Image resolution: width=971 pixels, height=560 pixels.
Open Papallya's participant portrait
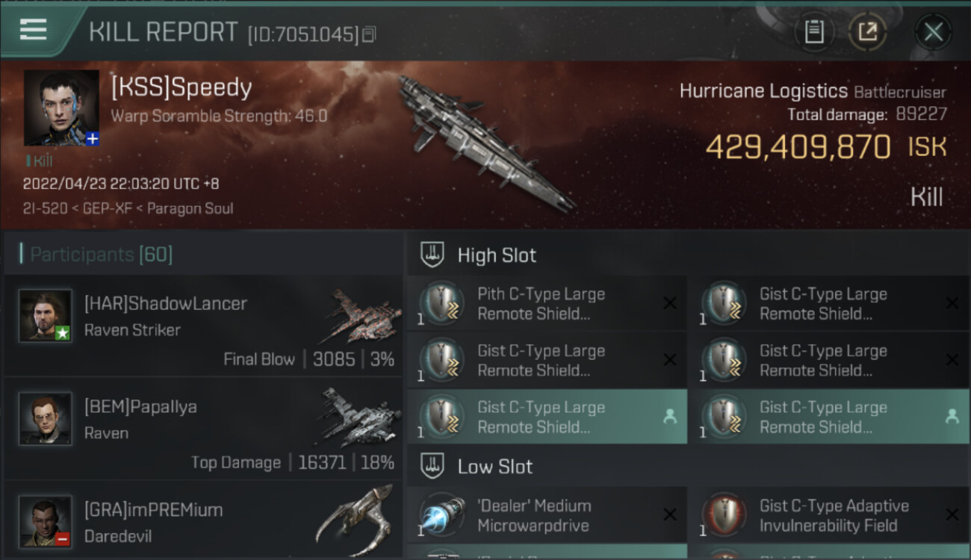point(46,418)
